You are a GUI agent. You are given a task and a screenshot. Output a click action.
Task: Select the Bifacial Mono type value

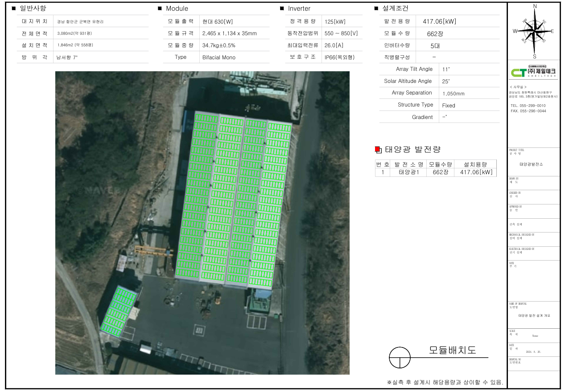pyautogui.click(x=219, y=57)
